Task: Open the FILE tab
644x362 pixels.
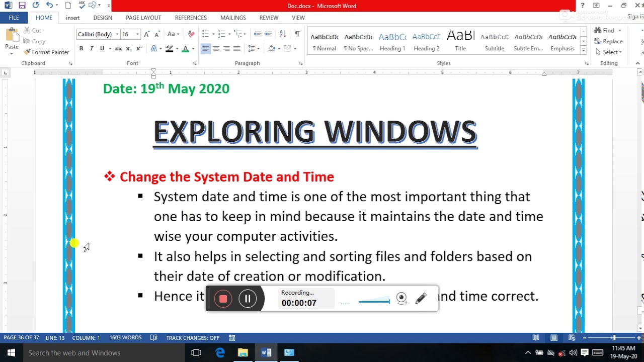Action: point(14,18)
